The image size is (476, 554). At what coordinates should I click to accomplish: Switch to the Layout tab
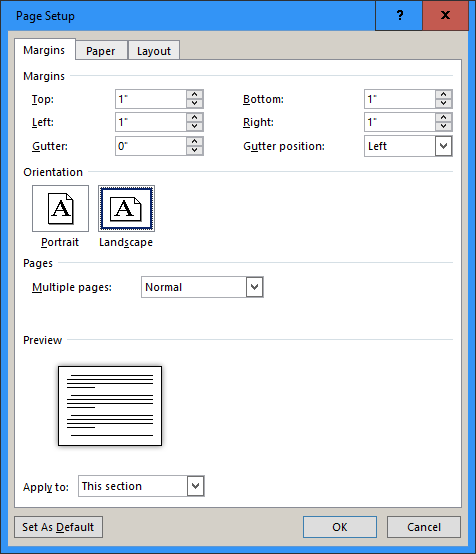pos(154,51)
